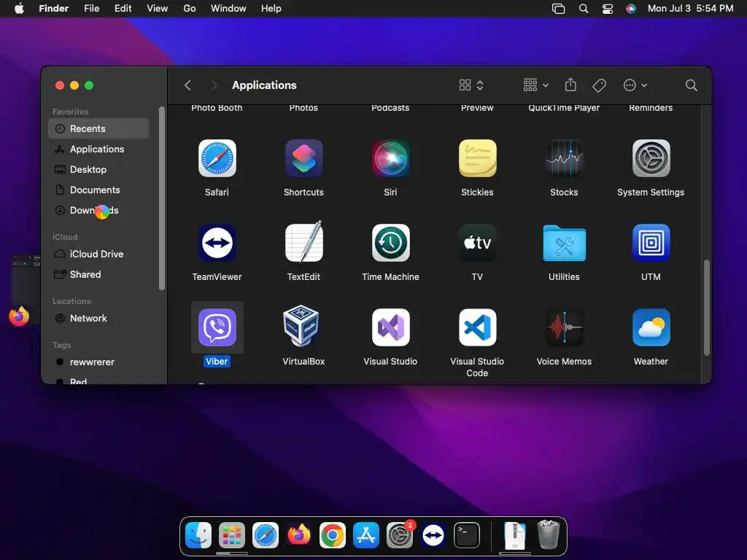Open the Shared sidebar item
Screen dimensions: 747x560
(x=98, y=274)
